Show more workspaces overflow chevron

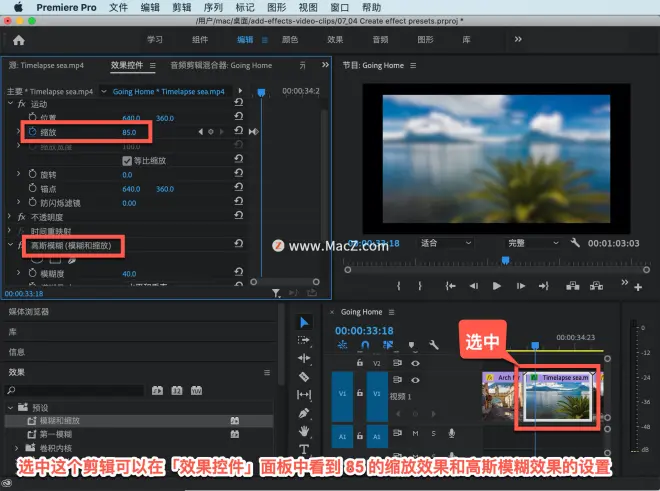pyautogui.click(x=518, y=39)
